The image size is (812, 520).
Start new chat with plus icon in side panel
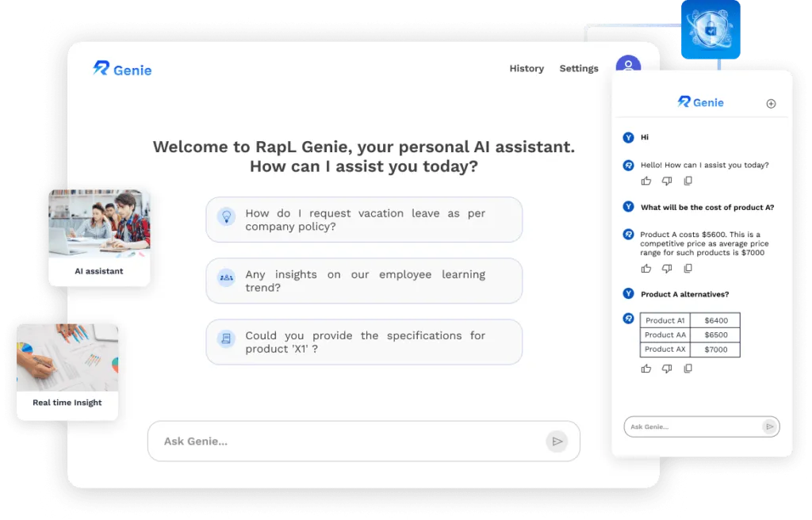pyautogui.click(x=771, y=104)
